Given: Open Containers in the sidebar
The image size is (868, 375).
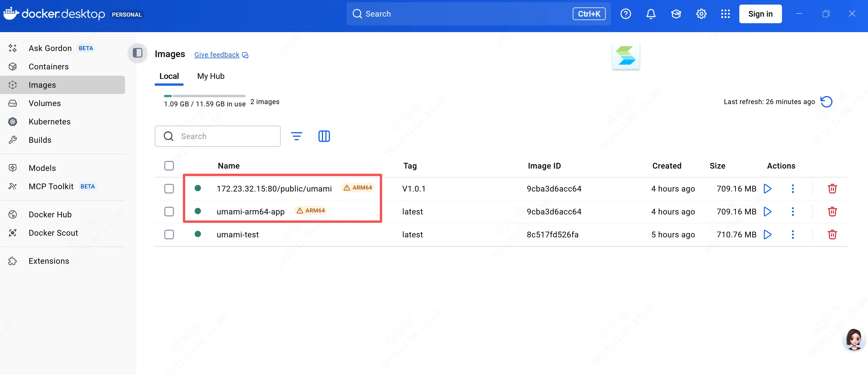Looking at the screenshot, I should point(48,67).
